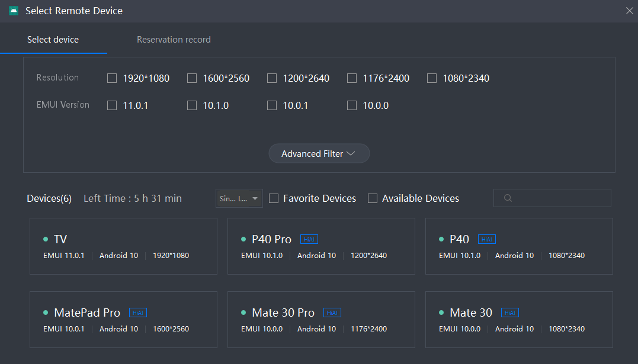Viewport: 638px width, 364px height.
Task: Click 1176*2400 text on Mate 30 Pro card
Action: pos(368,328)
